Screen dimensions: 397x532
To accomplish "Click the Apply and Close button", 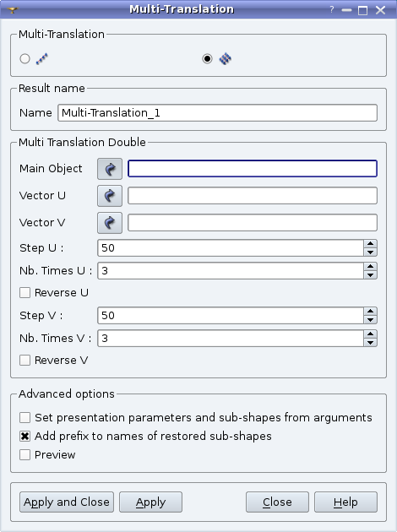I will click(x=67, y=502).
